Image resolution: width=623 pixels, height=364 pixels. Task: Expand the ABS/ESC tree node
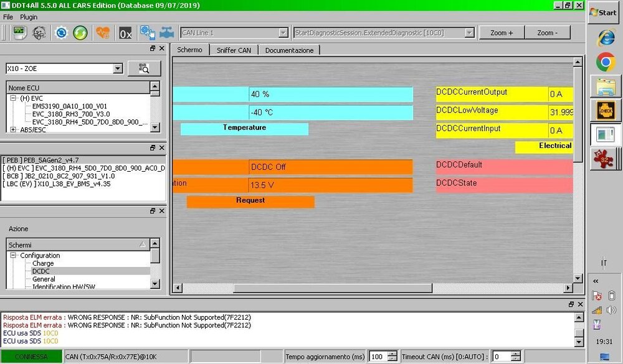click(14, 129)
